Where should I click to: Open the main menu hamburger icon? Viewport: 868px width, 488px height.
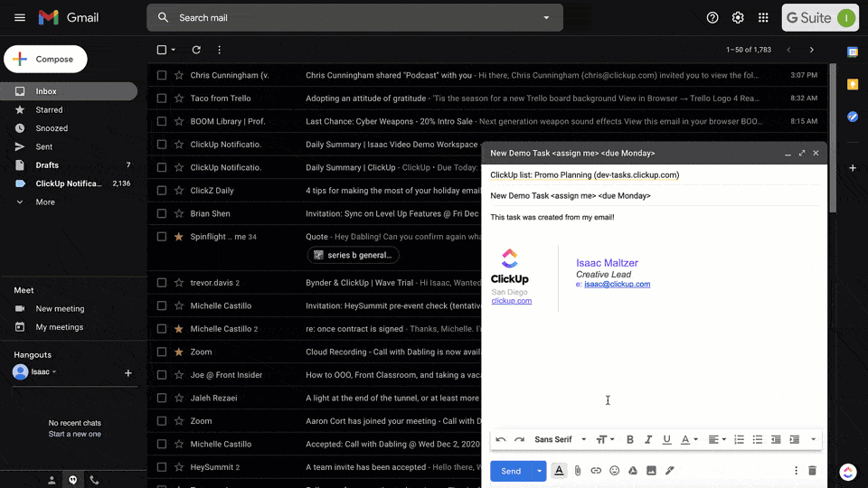(x=20, y=18)
